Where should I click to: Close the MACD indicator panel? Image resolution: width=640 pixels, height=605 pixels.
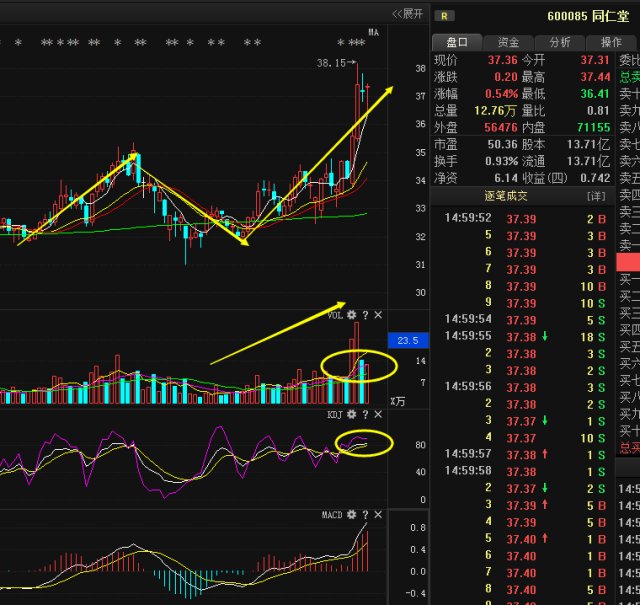(x=378, y=514)
